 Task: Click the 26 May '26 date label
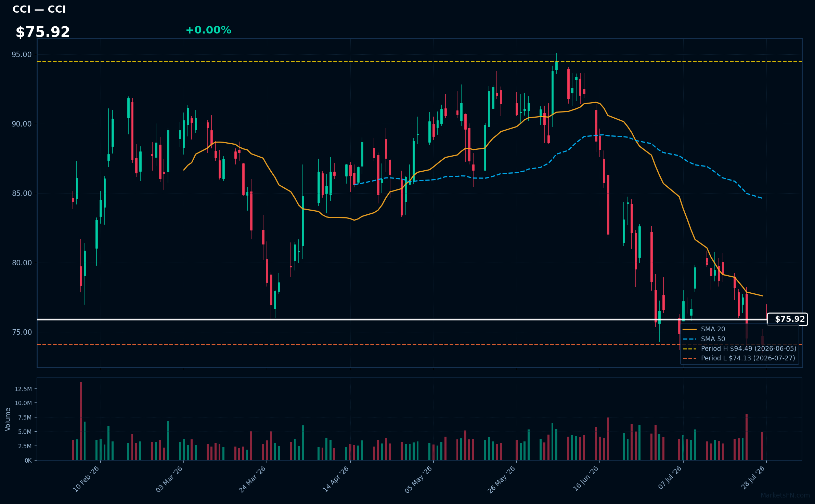(x=502, y=479)
